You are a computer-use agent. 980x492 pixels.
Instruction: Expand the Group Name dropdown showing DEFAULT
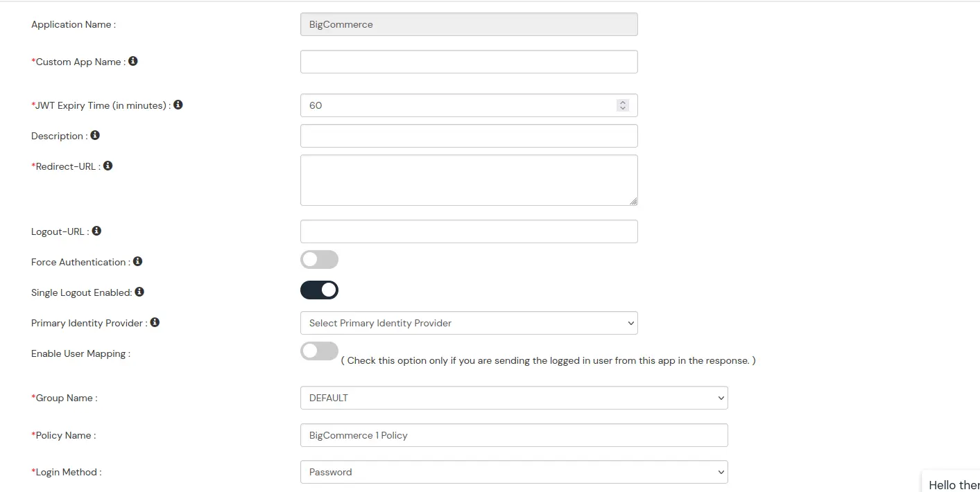513,397
